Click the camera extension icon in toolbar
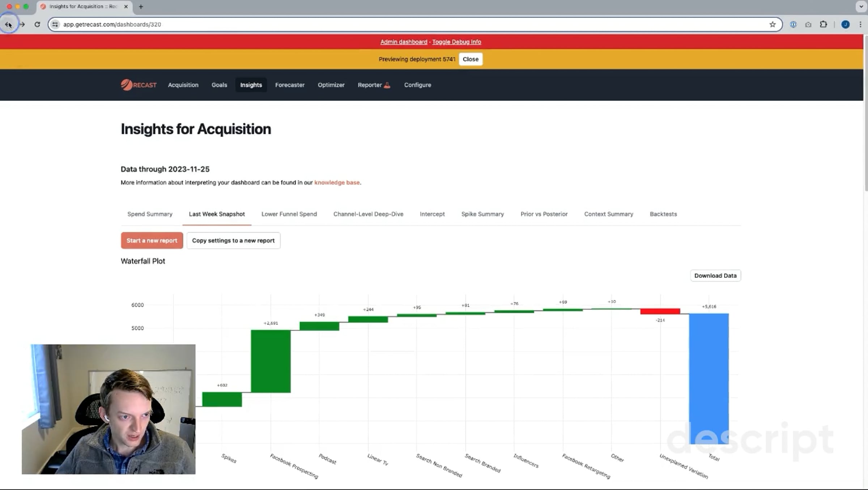868x490 pixels. pos(808,24)
